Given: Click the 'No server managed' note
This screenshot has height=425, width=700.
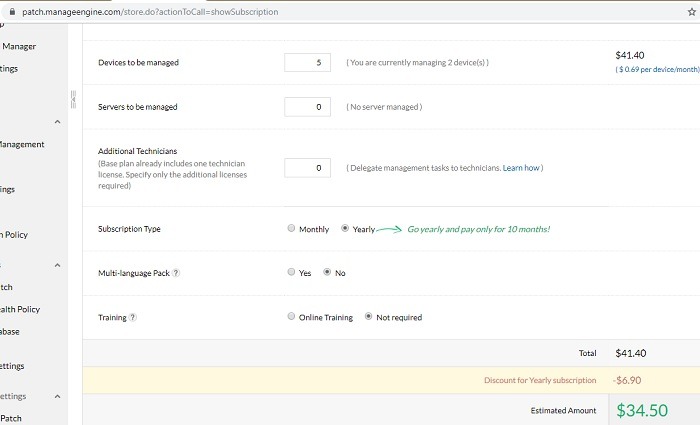Looking at the screenshot, I should point(384,107).
